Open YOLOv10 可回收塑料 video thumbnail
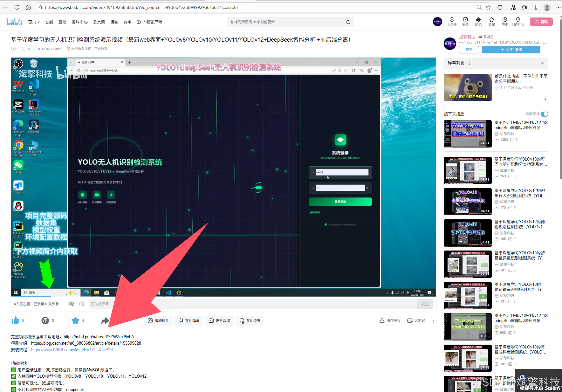This screenshot has width=562, height=392. pos(468,170)
